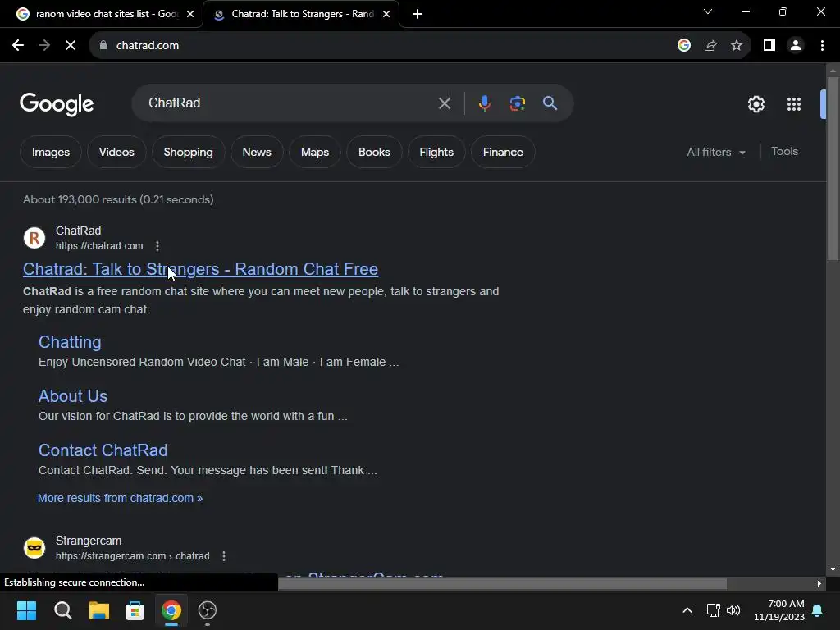Filter results by Images
This screenshot has width=840, height=630.
50,152
